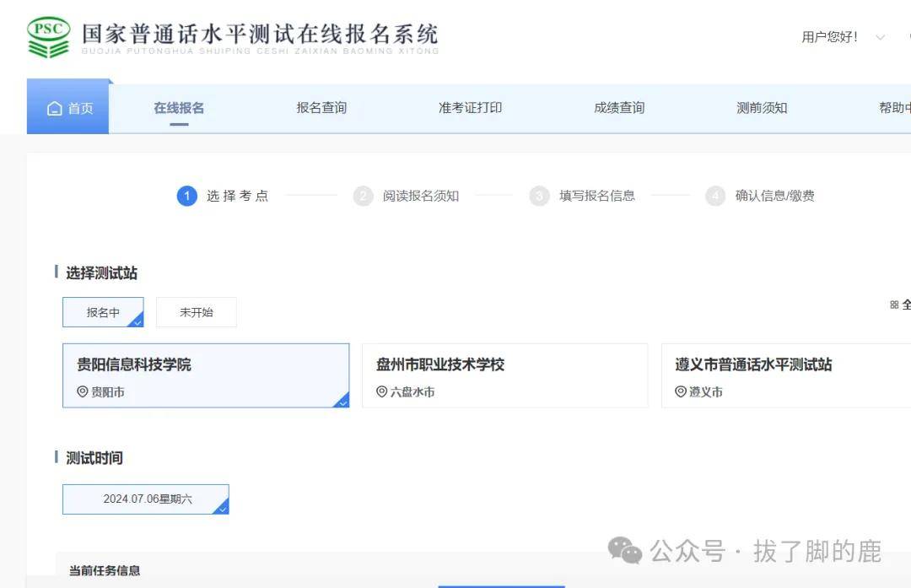Viewport: 911px width, 588px height.
Task: Open the 报名查询 menu item
Action: pyautogui.click(x=321, y=108)
